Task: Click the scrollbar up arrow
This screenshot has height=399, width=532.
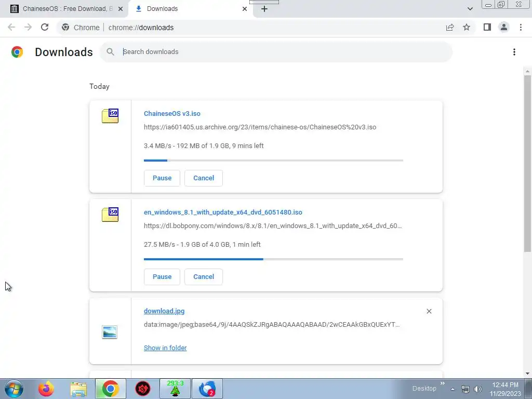Action: click(x=527, y=71)
